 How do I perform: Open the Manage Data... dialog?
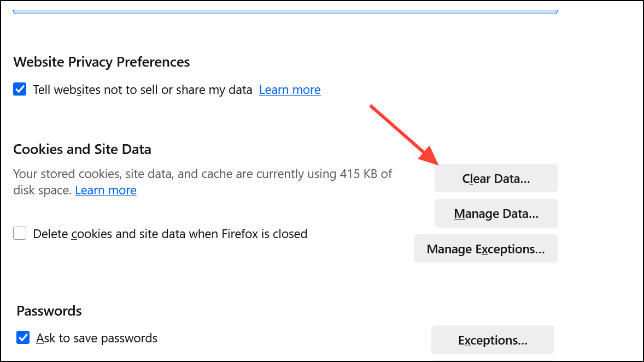click(496, 213)
